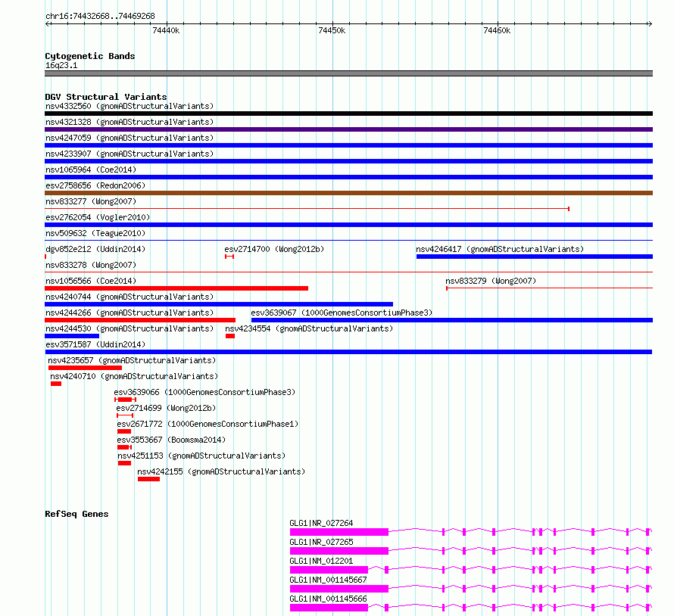Click the 74450k ruler position label
The image size is (674, 616).
point(332,30)
